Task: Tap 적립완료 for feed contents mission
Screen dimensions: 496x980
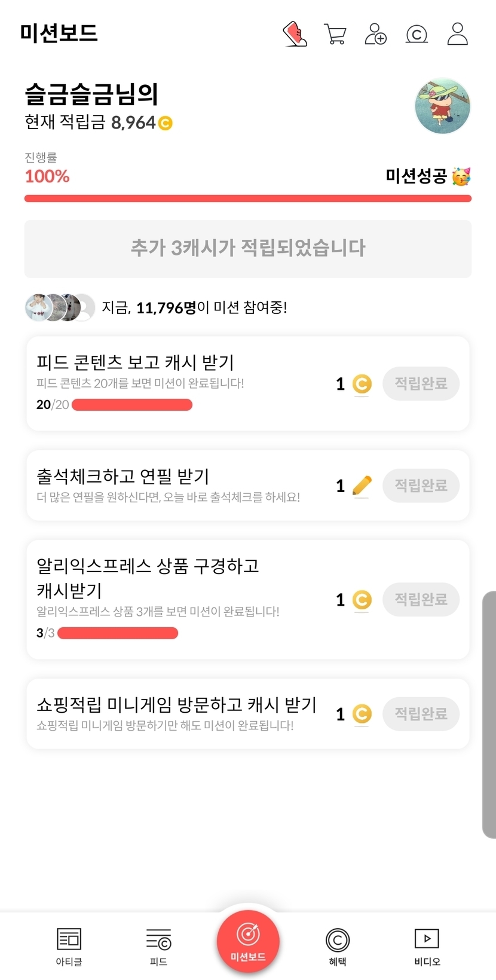Action: point(421,384)
